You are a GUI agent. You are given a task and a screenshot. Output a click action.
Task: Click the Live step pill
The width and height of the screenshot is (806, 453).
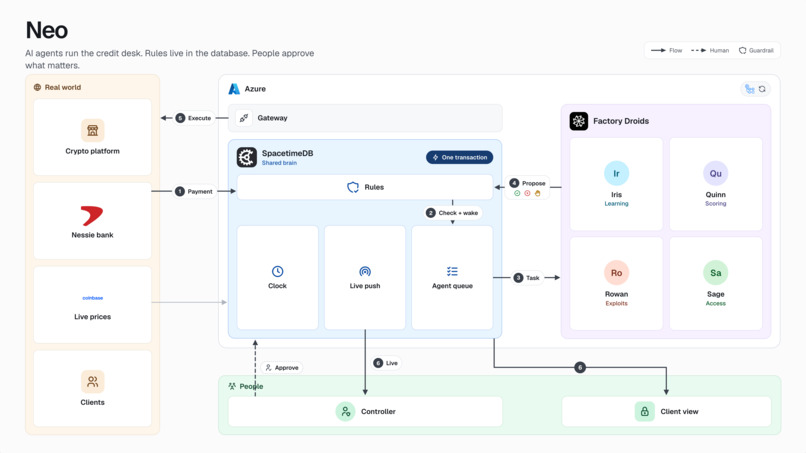pyautogui.click(x=386, y=363)
